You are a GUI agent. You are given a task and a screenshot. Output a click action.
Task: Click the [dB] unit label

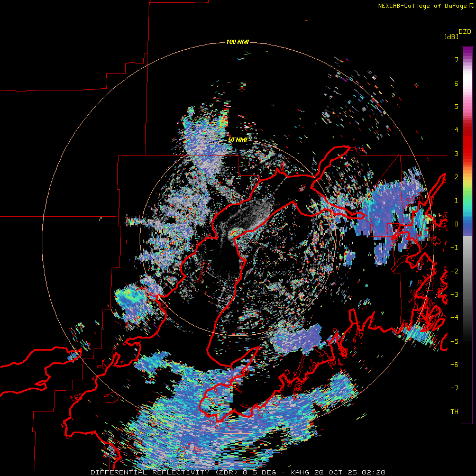451,36
